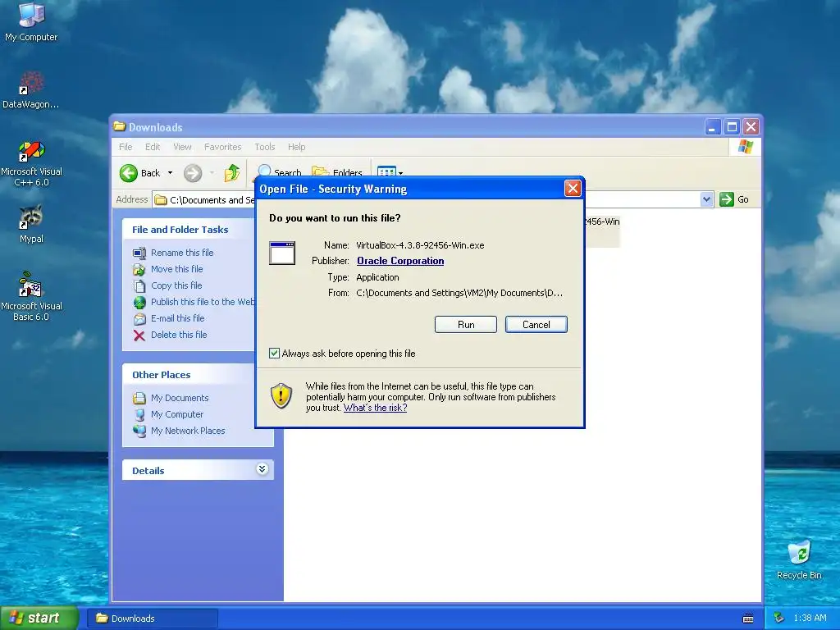Close the Security Warning dialog
840x630 pixels.
click(x=573, y=189)
